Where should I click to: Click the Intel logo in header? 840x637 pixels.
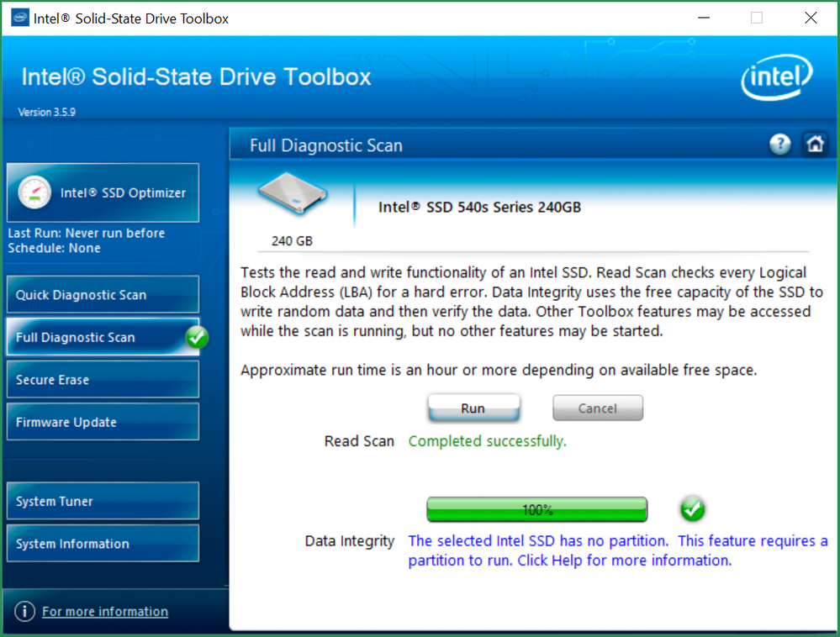pos(775,80)
